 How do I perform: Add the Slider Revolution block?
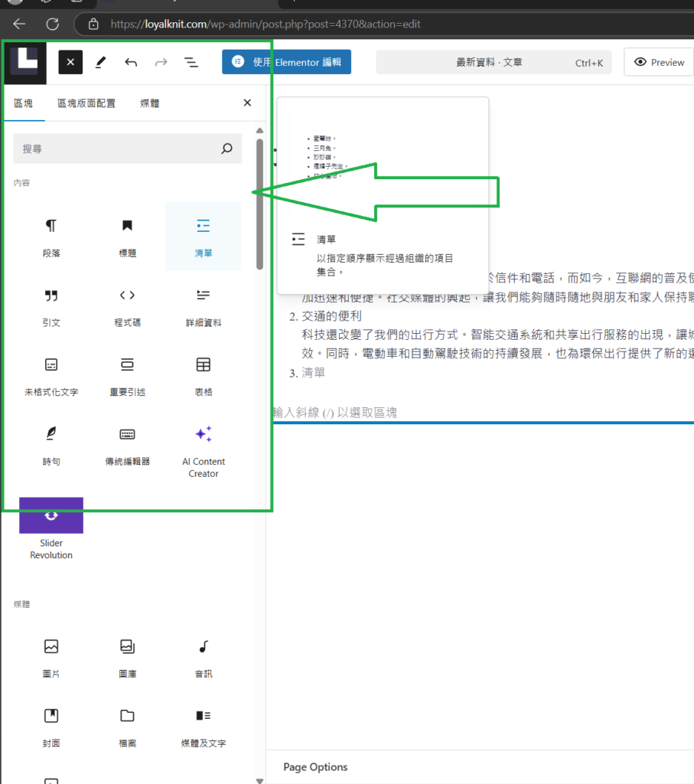tap(51, 528)
